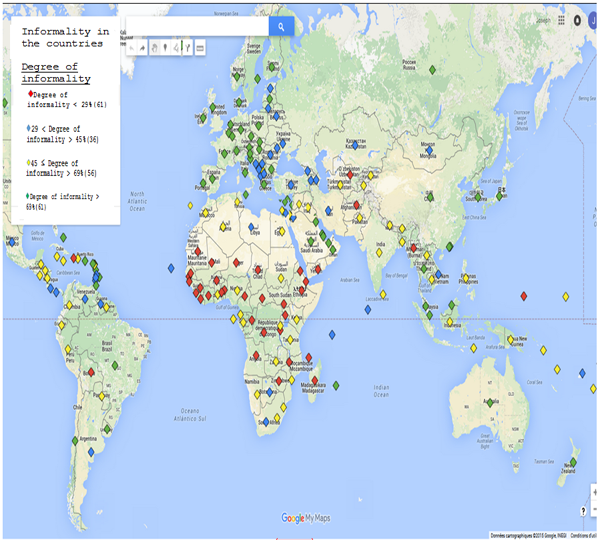Click the lone red marker in Pacific Ocean
The height and width of the screenshot is (540, 600).
[524, 296]
